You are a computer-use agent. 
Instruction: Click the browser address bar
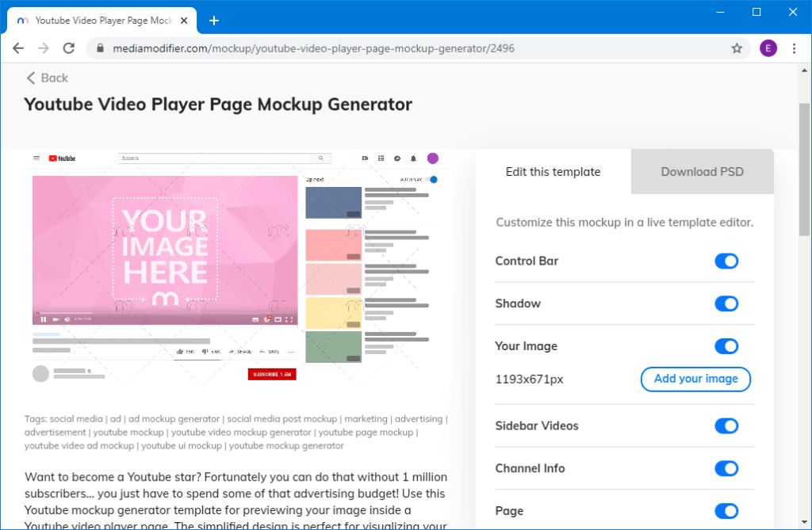pos(317,48)
